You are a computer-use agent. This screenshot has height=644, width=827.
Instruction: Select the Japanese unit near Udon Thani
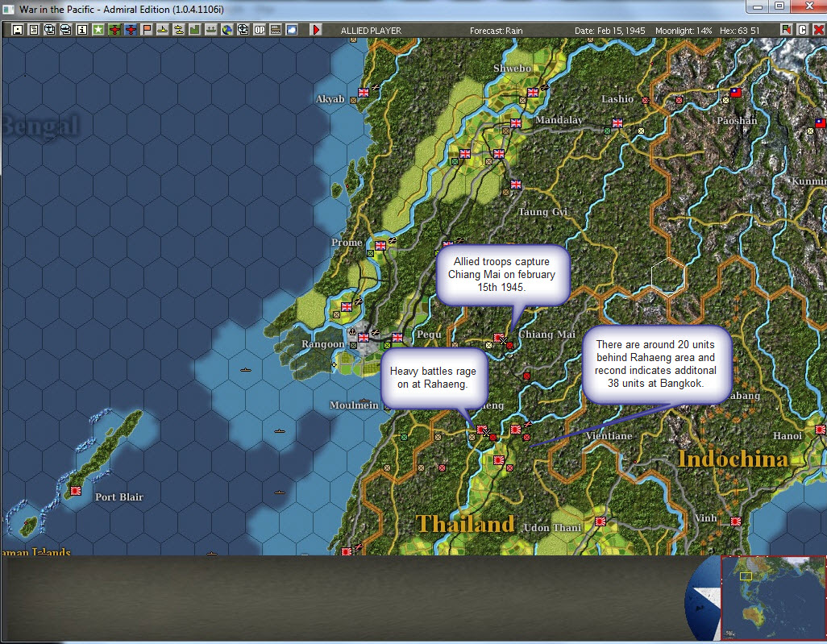coord(601,521)
